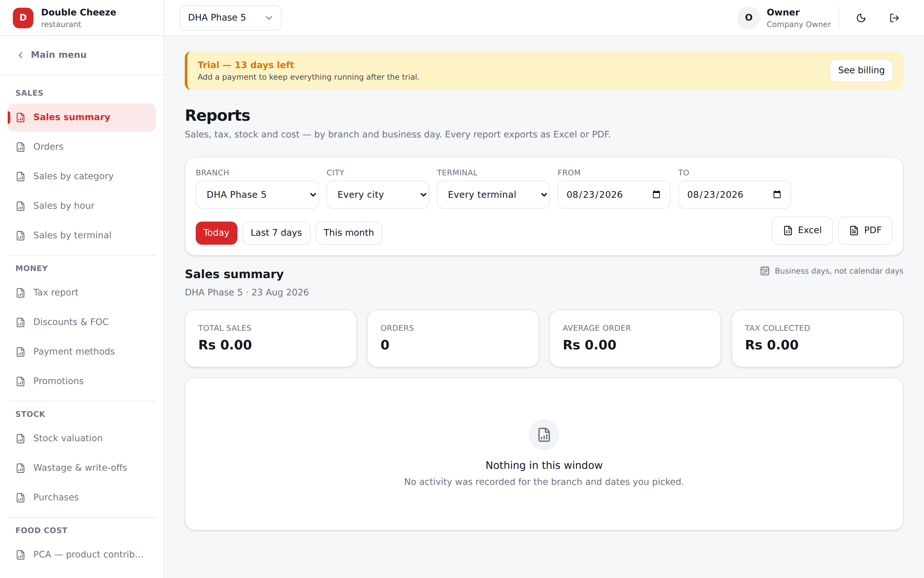Open Payment methods report
The width and height of the screenshot is (924, 578).
click(82, 352)
